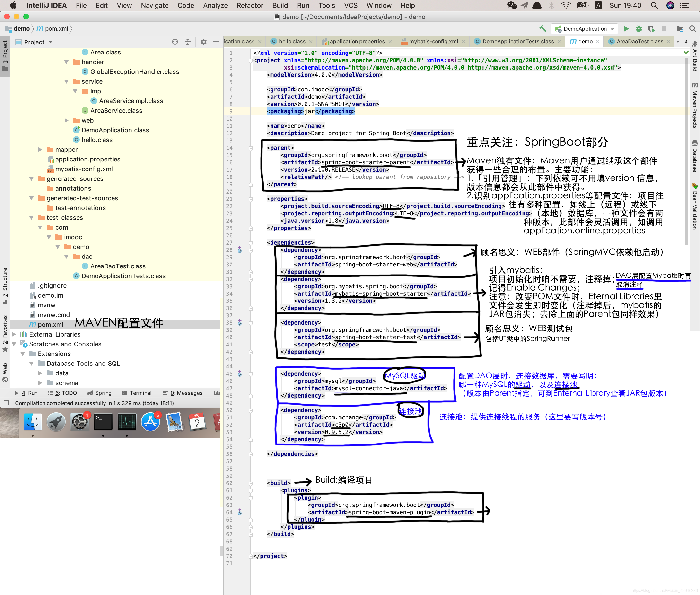Image resolution: width=700 pixels, height=595 pixels.
Task: Fold the parent tag at line 14
Action: coord(251,148)
